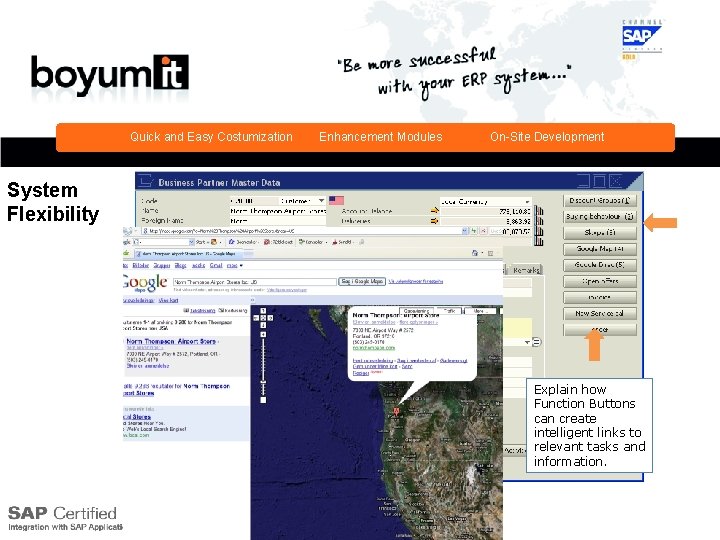Click the boyum it logo

pyautogui.click(x=110, y=73)
